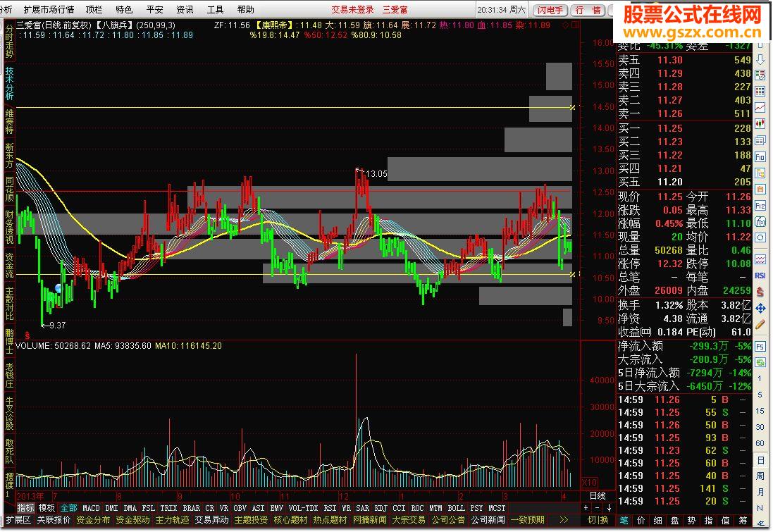Open the orange document news icon
Image resolution: width=773 pixels, height=532 pixels.
pos(760,190)
